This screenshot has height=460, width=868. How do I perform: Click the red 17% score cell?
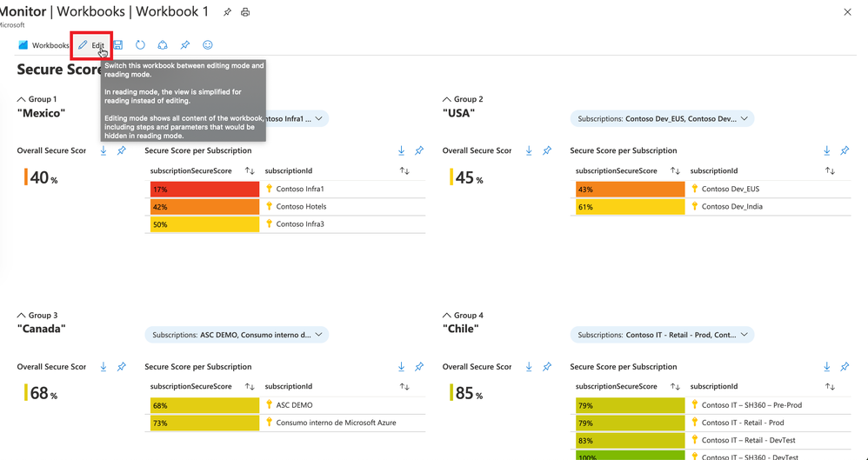(x=204, y=190)
